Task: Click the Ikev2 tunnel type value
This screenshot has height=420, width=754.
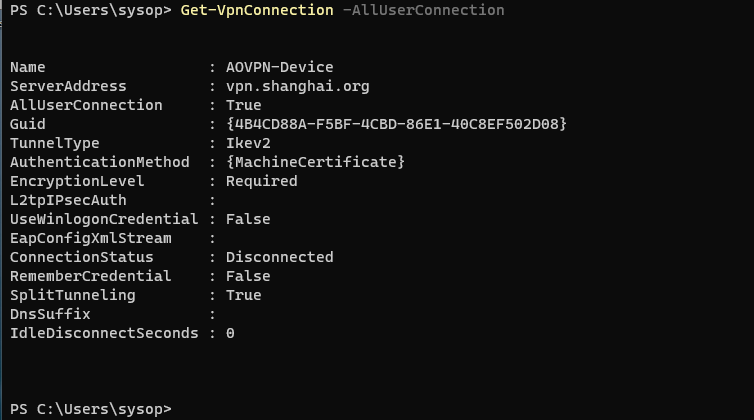Action: 248,143
